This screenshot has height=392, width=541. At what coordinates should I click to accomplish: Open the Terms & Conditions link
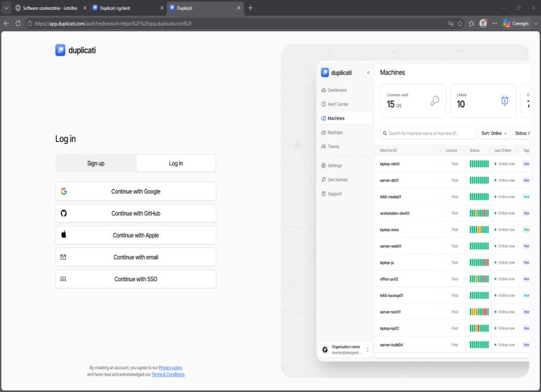[168, 374]
